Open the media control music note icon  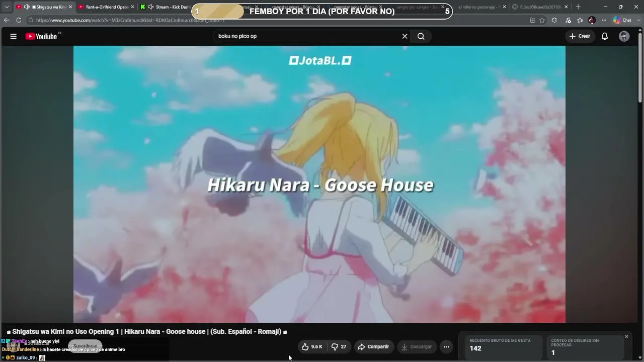click(x=568, y=20)
